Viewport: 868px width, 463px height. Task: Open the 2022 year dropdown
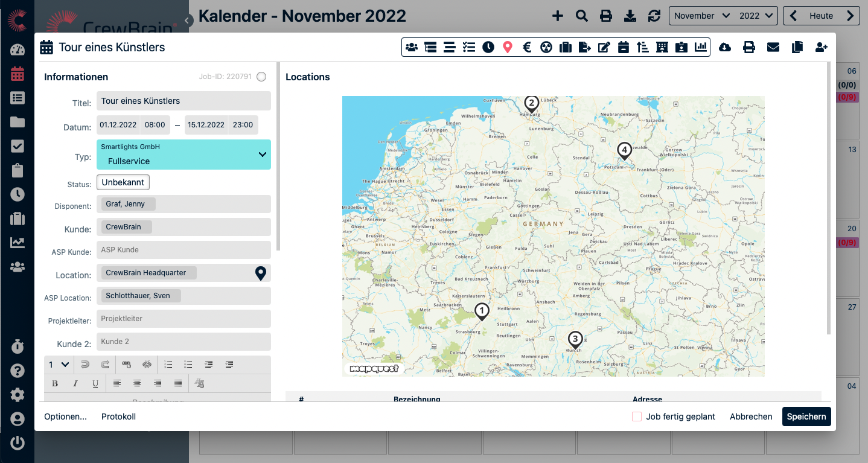click(x=756, y=16)
